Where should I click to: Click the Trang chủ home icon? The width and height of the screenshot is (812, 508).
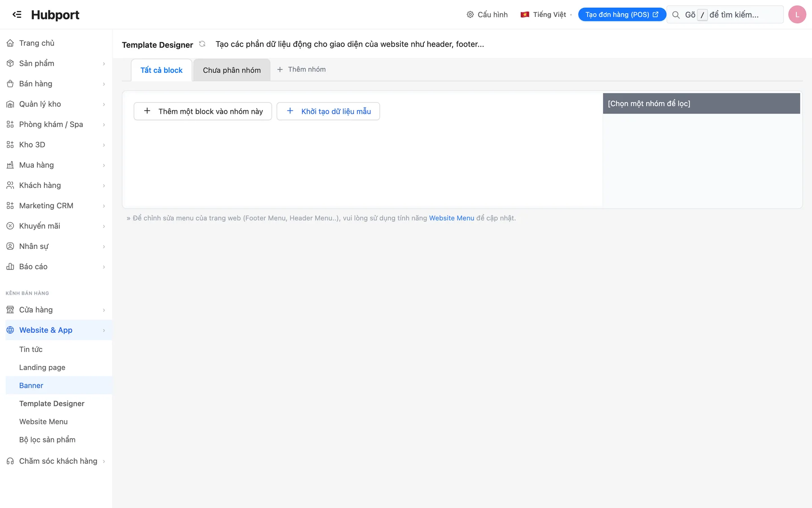(x=10, y=43)
